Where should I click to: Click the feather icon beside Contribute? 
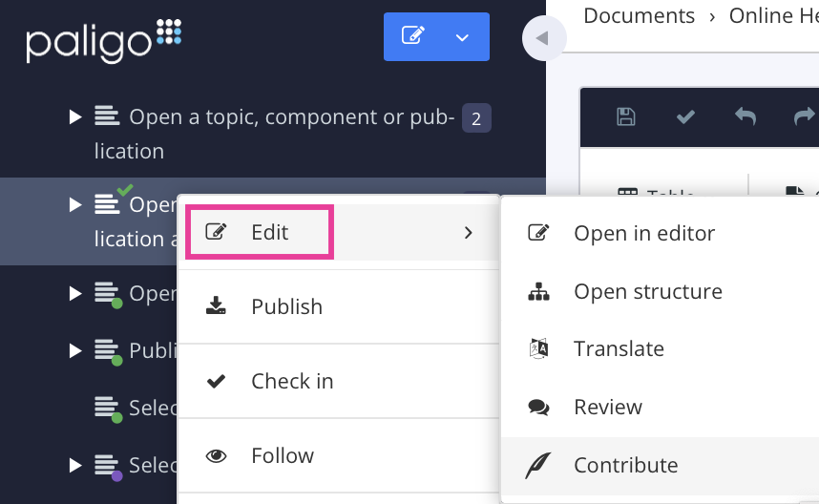click(537, 466)
